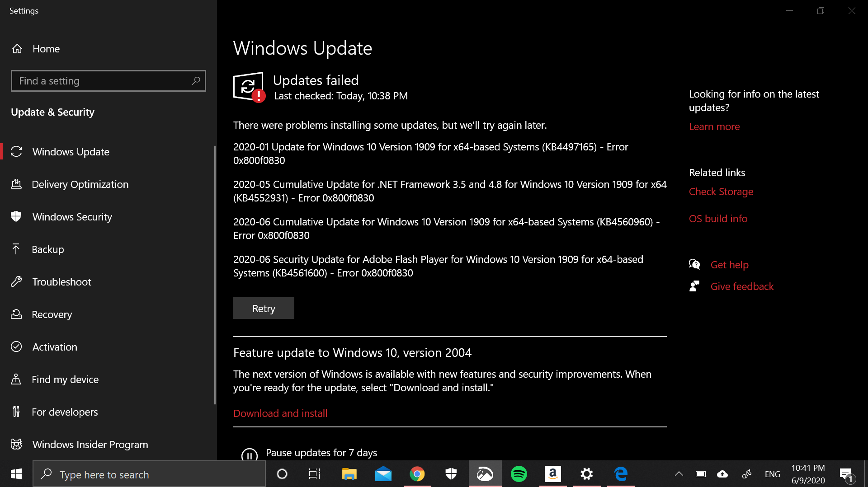
Task: Open Cortana circle icon in taskbar
Action: coord(282,474)
